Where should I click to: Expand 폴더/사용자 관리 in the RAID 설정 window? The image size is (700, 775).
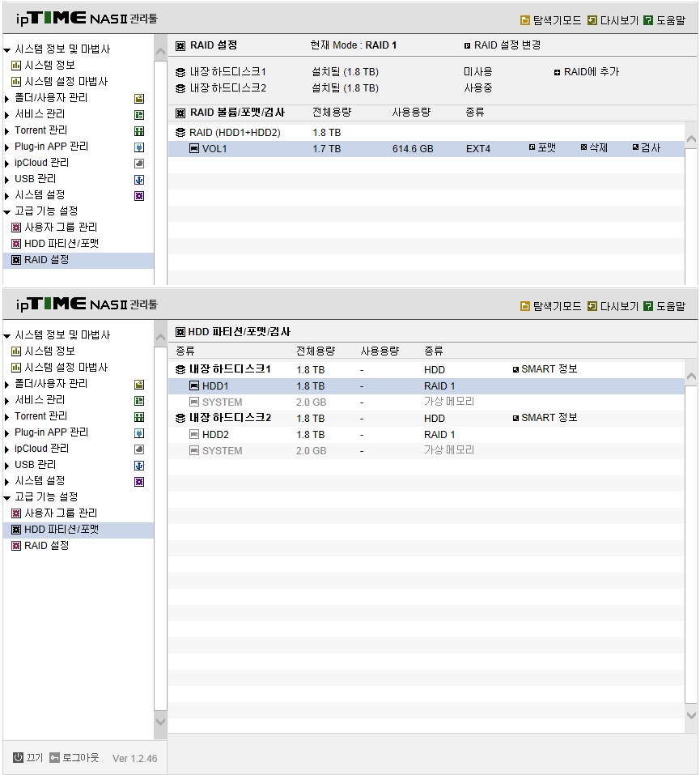coord(7,99)
